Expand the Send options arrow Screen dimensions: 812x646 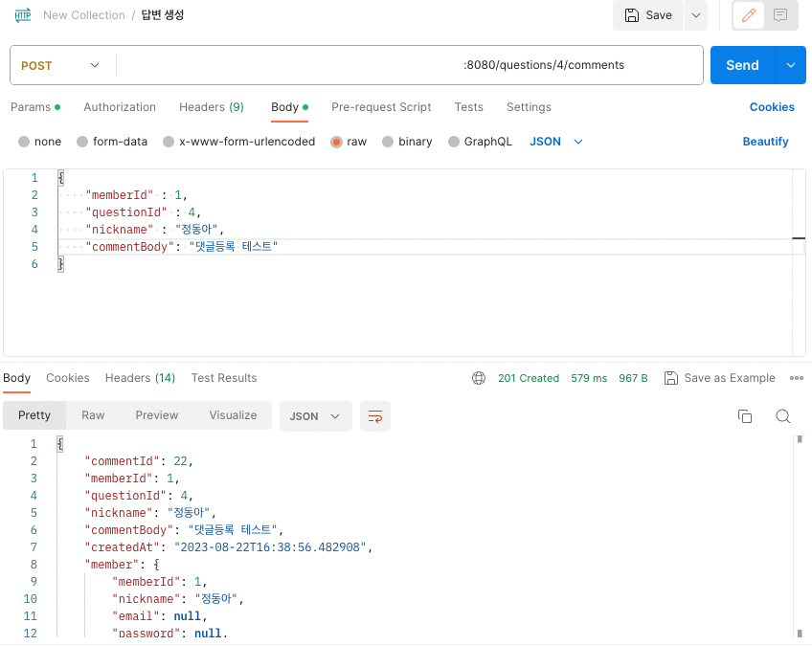(x=791, y=65)
